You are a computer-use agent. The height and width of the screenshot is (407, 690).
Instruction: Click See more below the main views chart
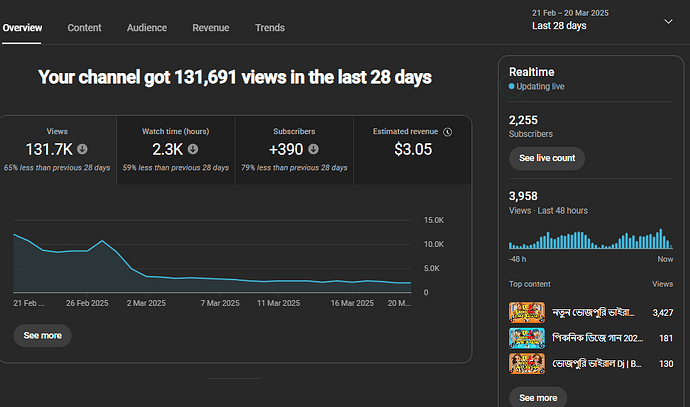pyautogui.click(x=43, y=335)
